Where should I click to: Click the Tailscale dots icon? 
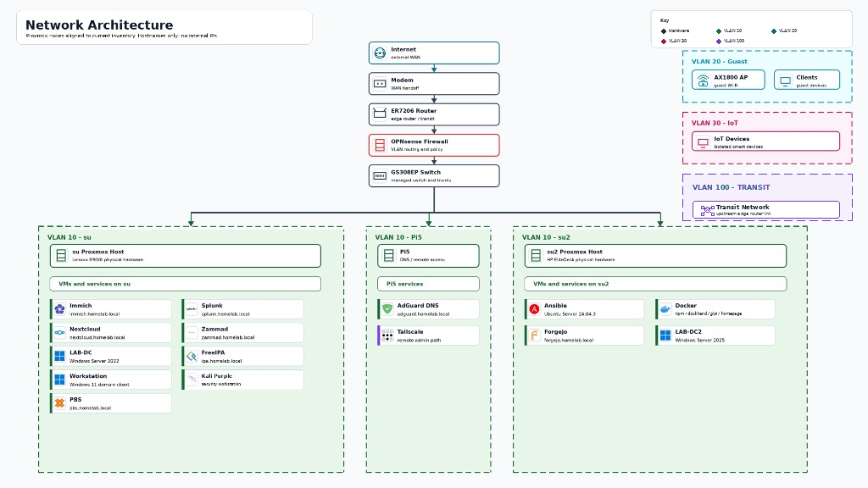tap(387, 335)
